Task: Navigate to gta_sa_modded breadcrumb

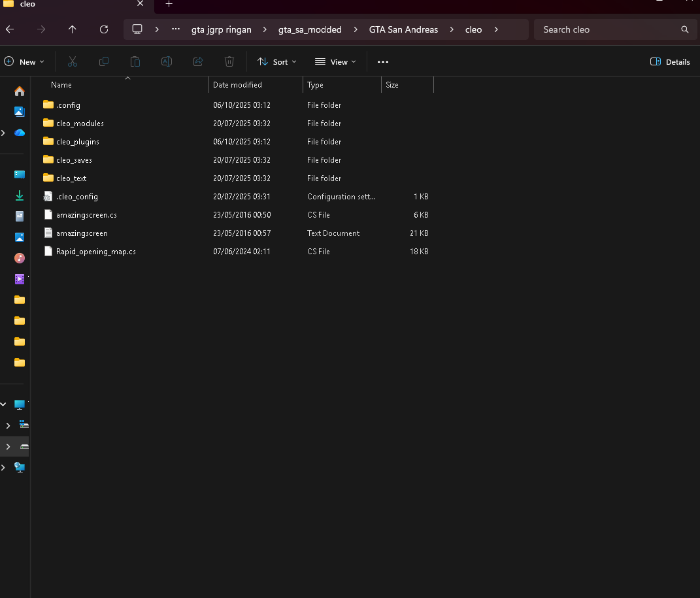Action: tap(310, 29)
